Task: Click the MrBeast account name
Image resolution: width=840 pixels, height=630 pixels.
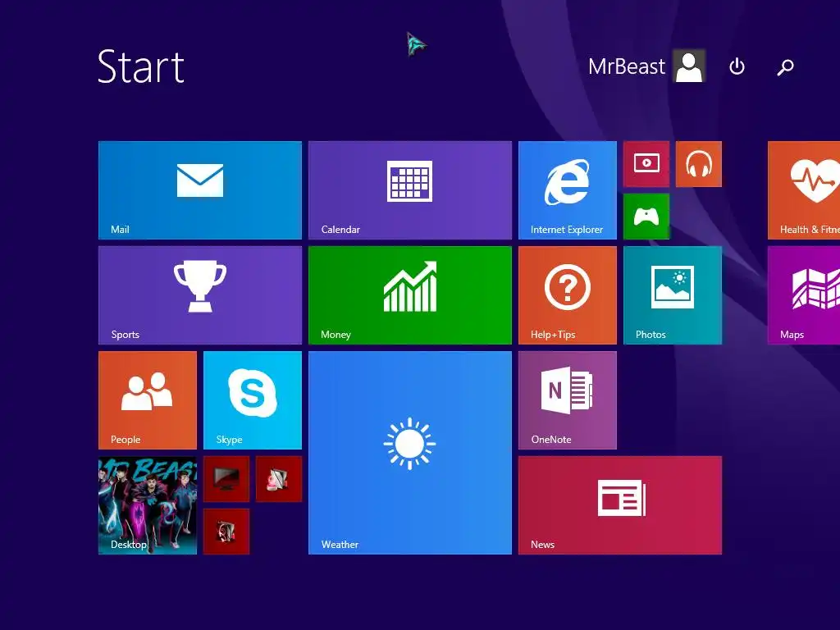Action: (x=626, y=66)
